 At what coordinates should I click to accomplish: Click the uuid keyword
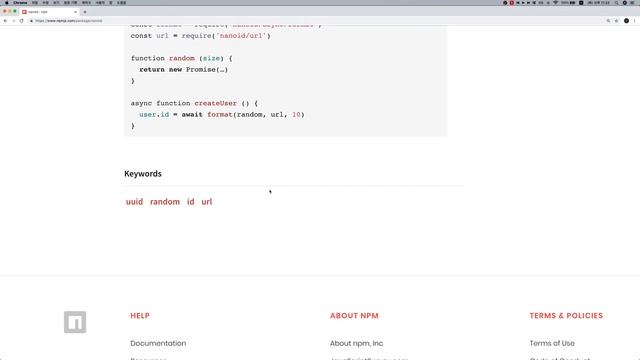tap(134, 202)
